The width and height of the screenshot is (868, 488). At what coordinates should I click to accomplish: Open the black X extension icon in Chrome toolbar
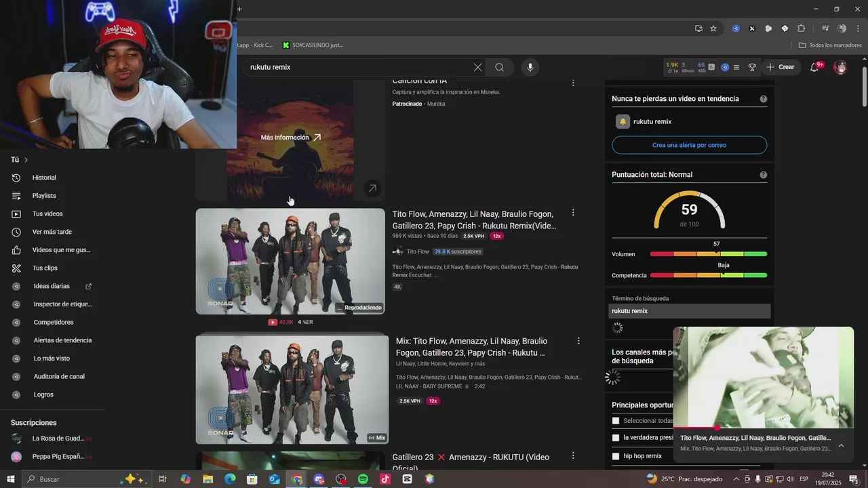point(752,28)
